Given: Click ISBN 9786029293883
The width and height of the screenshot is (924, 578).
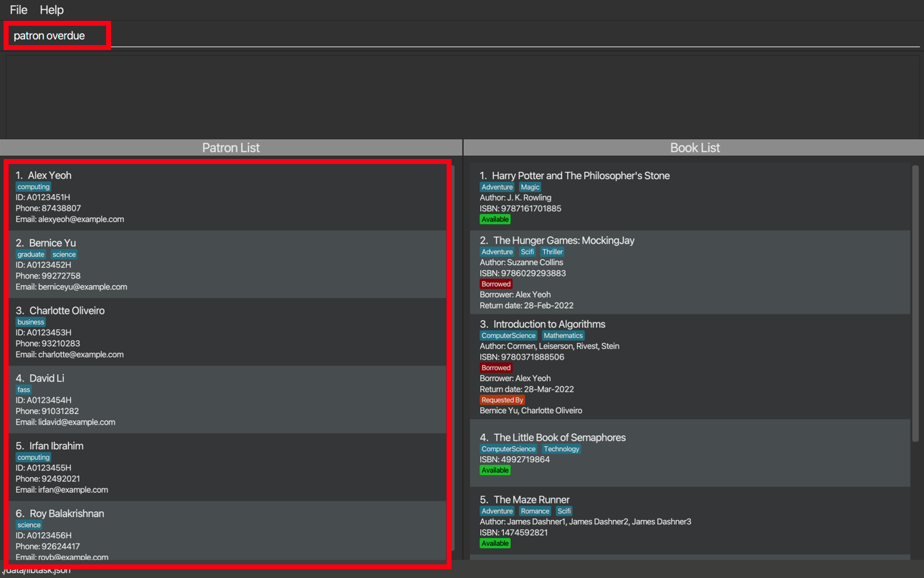Looking at the screenshot, I should [x=523, y=273].
